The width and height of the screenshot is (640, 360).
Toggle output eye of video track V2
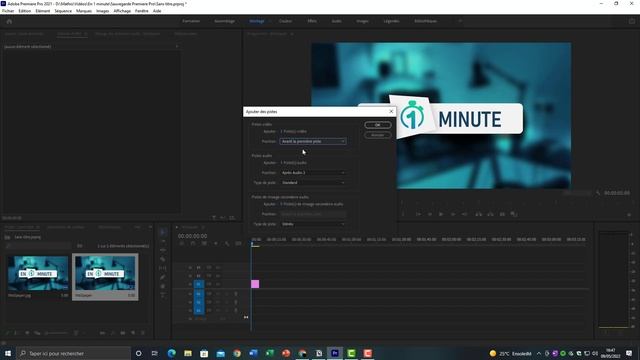[218, 276]
